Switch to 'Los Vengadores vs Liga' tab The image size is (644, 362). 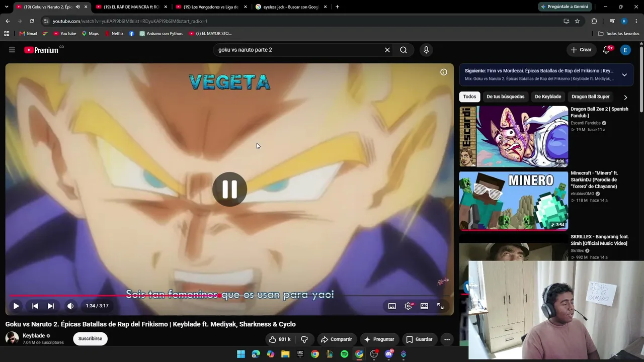point(211,7)
